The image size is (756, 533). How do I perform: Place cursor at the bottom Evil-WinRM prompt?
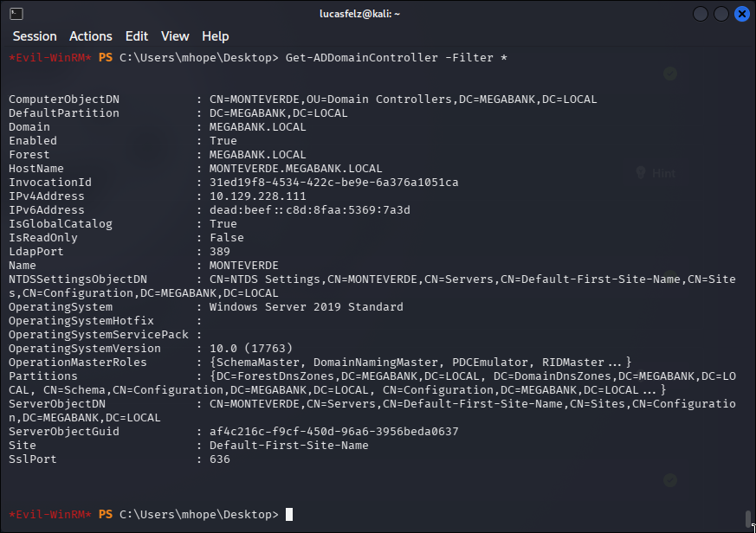click(x=288, y=515)
